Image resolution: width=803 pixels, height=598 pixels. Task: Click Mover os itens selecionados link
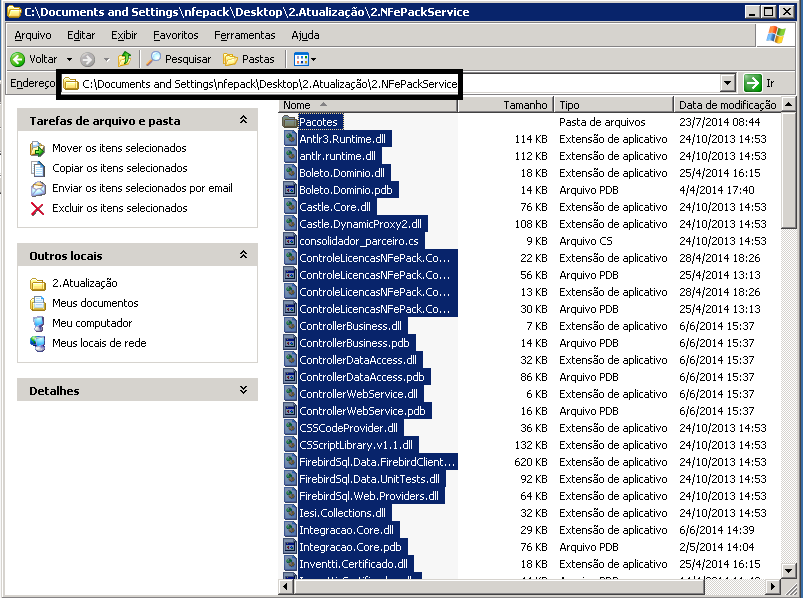coord(119,148)
